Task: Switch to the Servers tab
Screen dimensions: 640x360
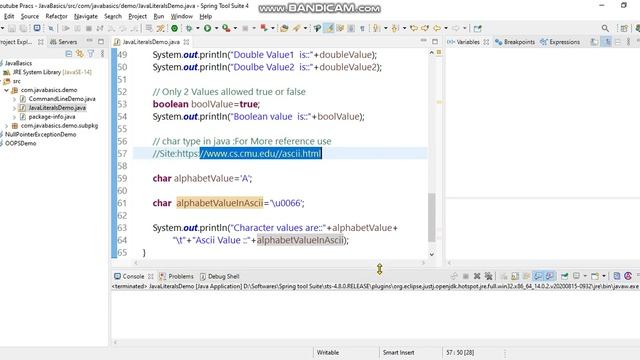Action: tap(64, 42)
